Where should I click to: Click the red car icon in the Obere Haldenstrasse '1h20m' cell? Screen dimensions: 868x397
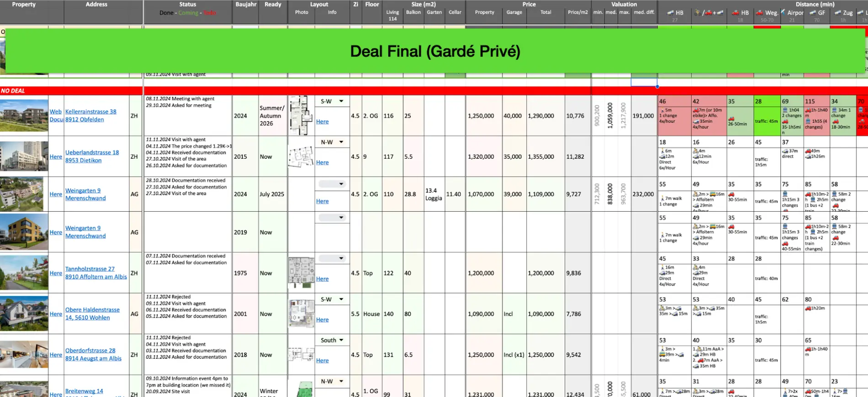coord(808,308)
